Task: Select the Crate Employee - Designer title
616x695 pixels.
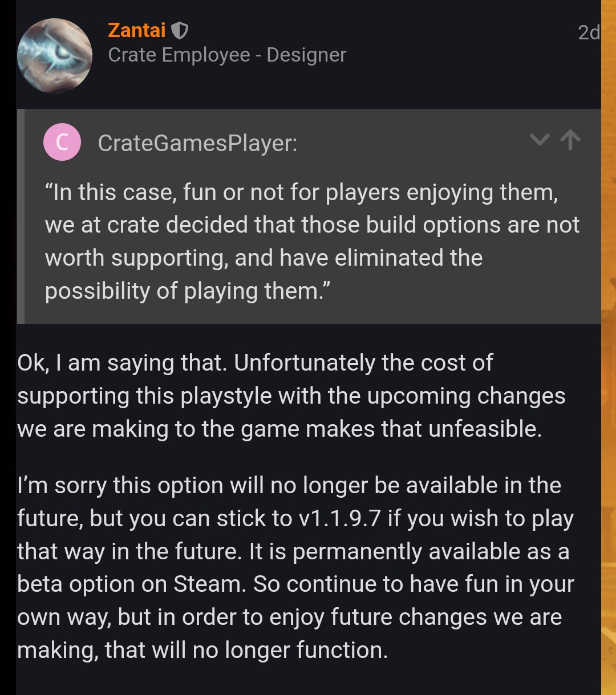Action: [227, 55]
